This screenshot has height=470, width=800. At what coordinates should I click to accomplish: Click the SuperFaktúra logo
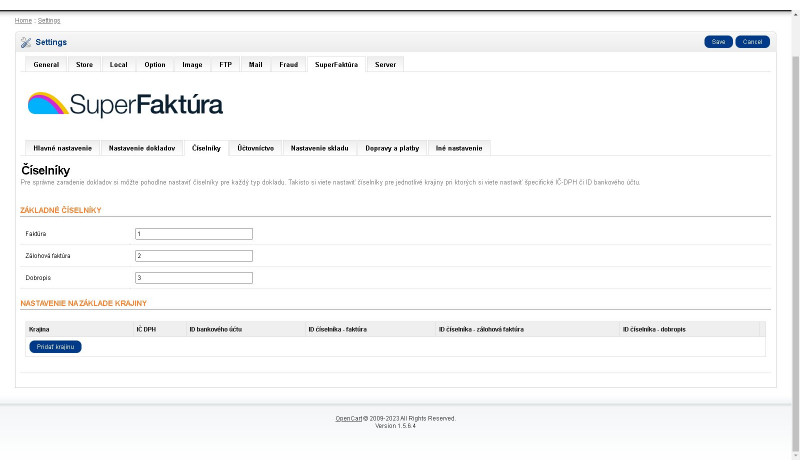125,105
